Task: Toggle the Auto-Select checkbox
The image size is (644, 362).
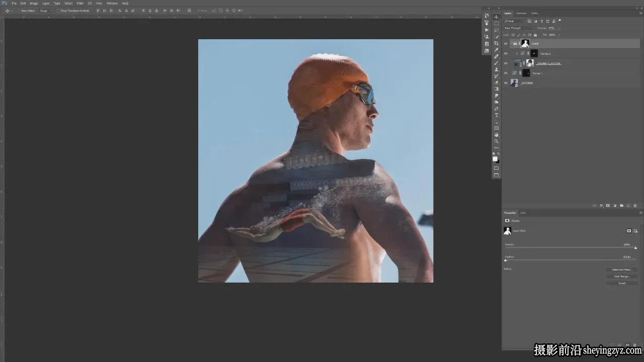Action: (19, 11)
